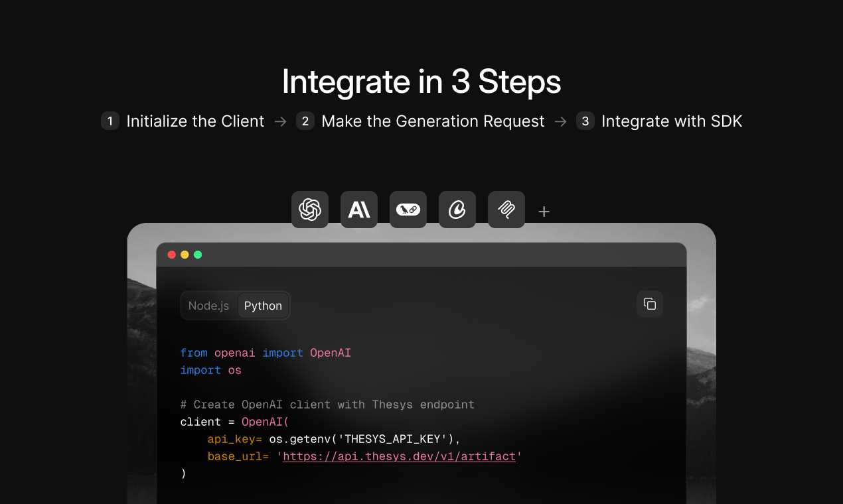The height and width of the screenshot is (504, 843).
Task: Select the OpenAI provider icon
Action: click(x=309, y=210)
